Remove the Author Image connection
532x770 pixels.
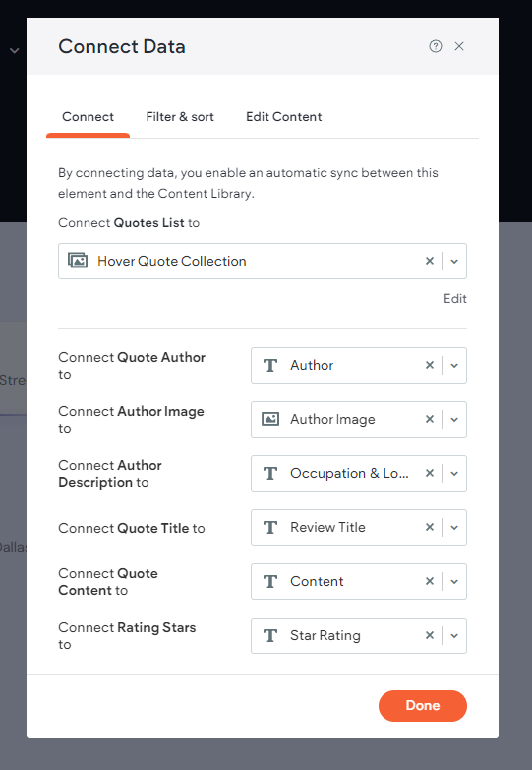point(430,419)
